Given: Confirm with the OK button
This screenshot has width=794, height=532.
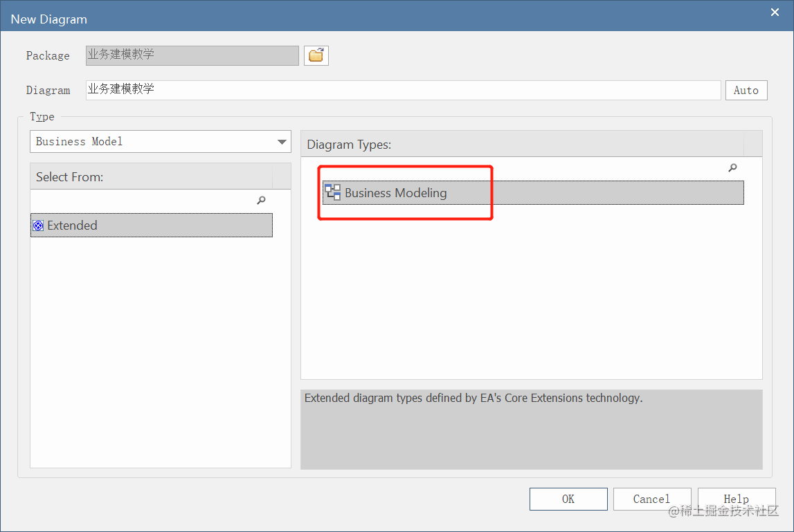Looking at the screenshot, I should [568, 499].
